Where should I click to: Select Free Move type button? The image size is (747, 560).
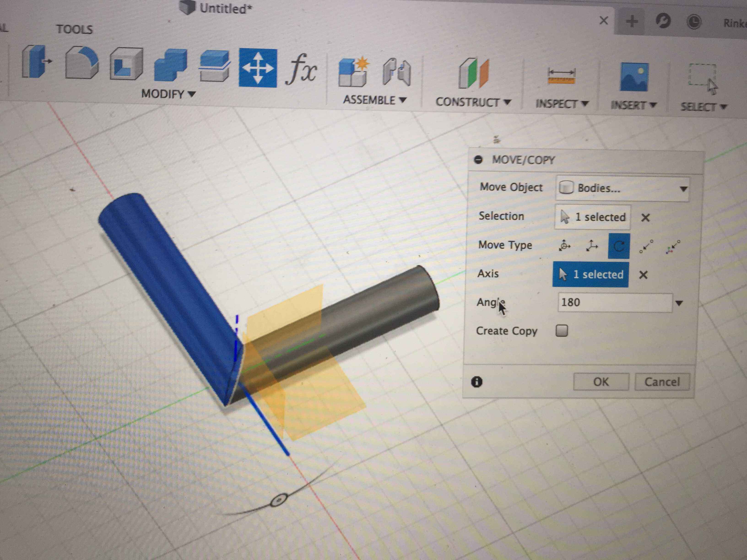click(565, 245)
